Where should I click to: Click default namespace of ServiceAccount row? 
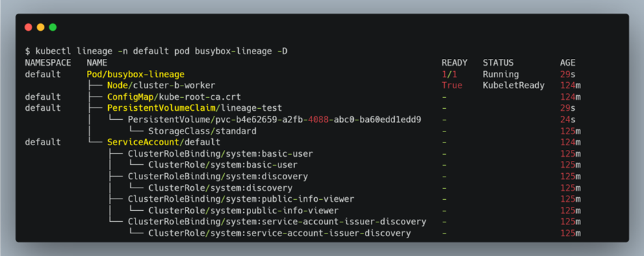[x=42, y=142]
